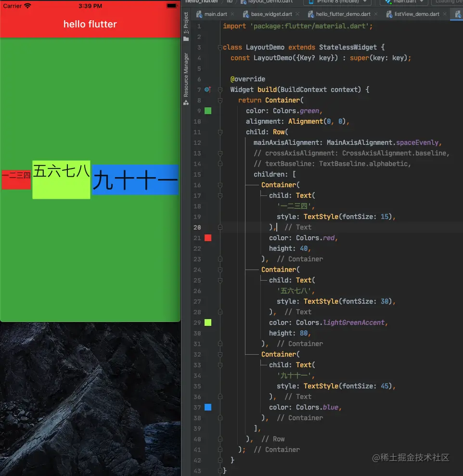Collapse the build method at line 7
This screenshot has height=476, width=463.
[220, 90]
